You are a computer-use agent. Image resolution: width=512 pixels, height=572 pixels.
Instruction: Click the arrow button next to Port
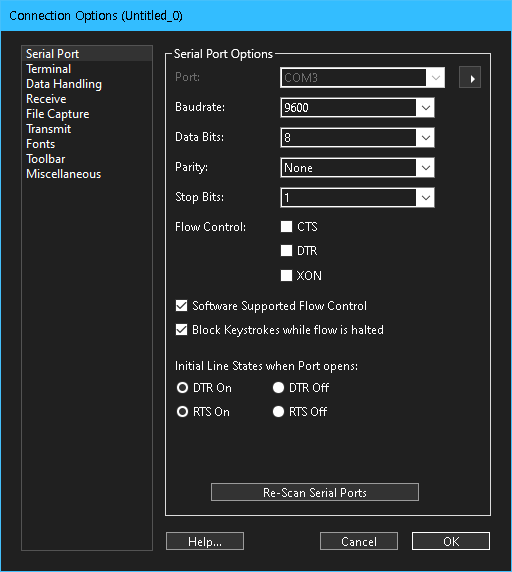(470, 77)
